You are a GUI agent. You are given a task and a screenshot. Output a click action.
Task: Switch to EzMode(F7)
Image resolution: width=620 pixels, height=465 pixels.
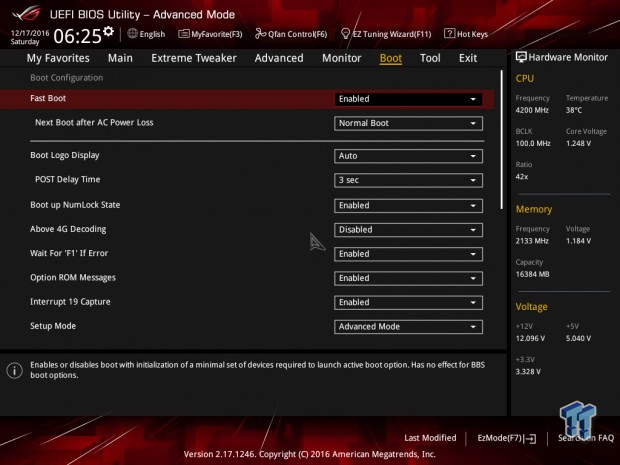click(x=507, y=438)
